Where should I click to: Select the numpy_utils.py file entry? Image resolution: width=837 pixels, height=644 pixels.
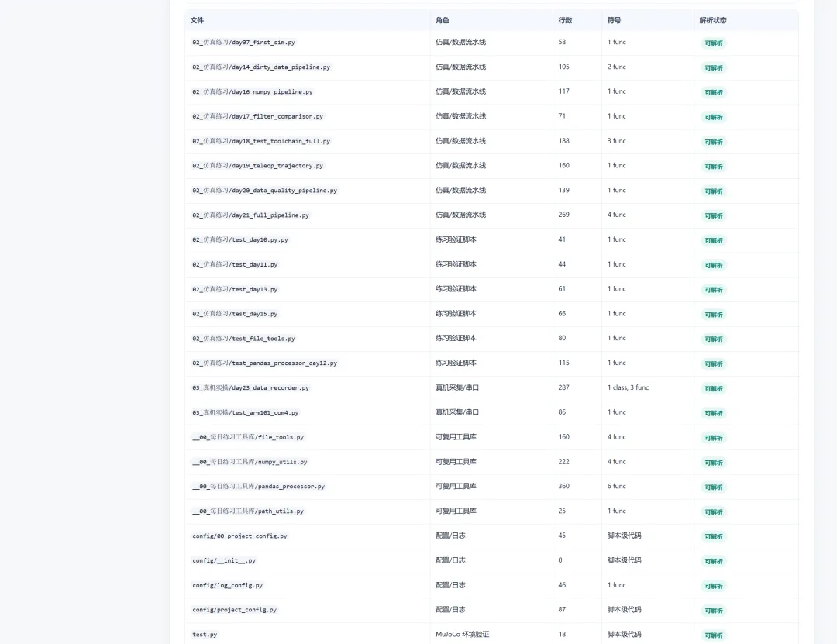(x=250, y=462)
